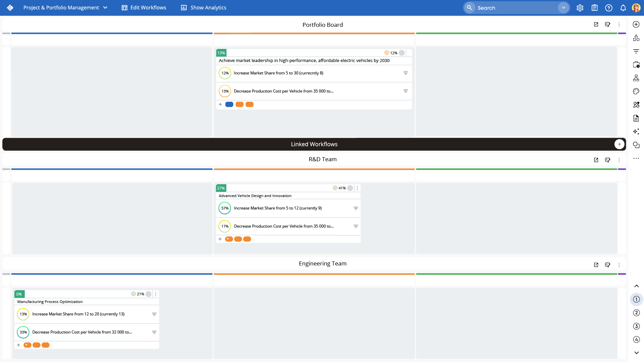Select the document icon in the sidebar

pos(636,118)
